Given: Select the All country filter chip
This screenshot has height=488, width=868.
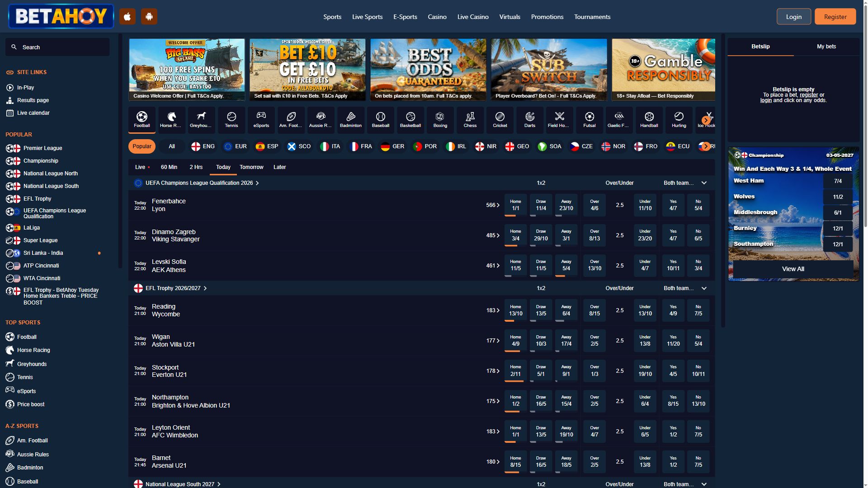Looking at the screenshot, I should [172, 146].
